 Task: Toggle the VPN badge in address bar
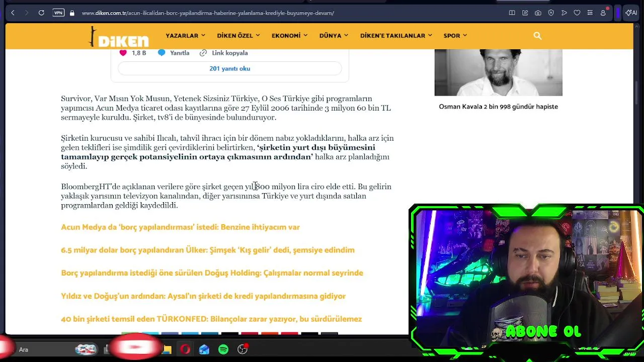tap(58, 13)
